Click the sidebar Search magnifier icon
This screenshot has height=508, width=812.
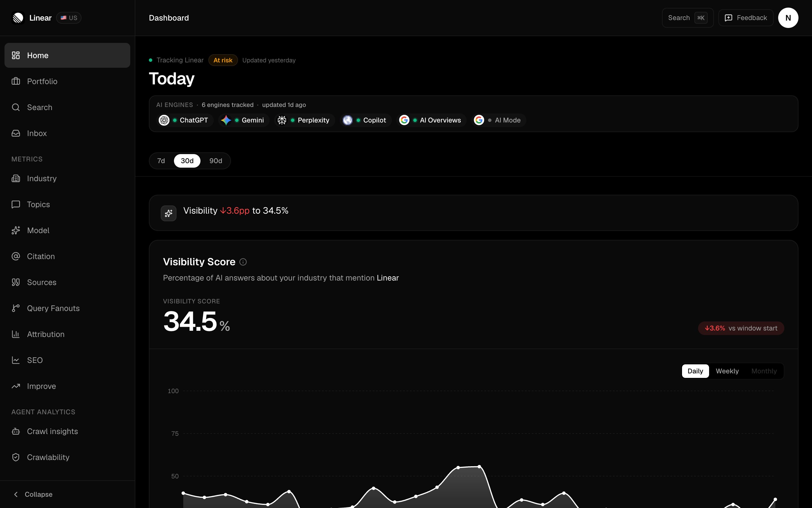(x=16, y=107)
